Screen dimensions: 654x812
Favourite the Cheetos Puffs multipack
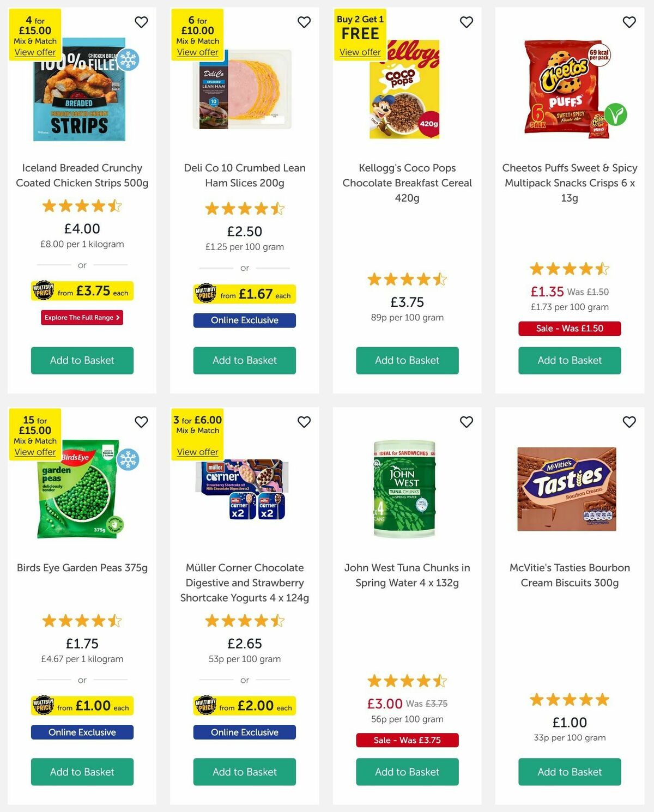point(628,22)
